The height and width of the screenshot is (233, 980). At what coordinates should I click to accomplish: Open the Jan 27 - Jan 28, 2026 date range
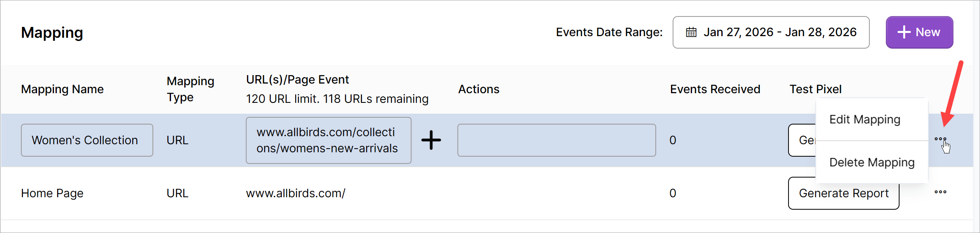point(779,32)
